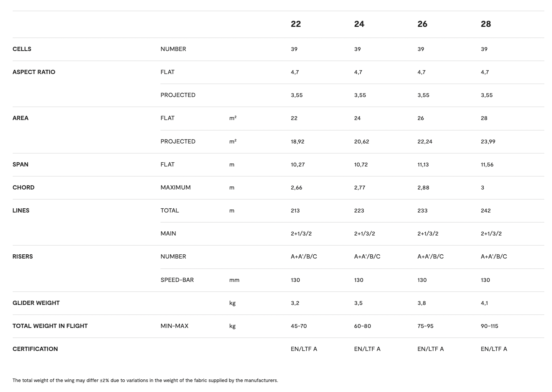Click the CELLS row label
This screenshot has width=552, height=392.
pyautogui.click(x=22, y=49)
